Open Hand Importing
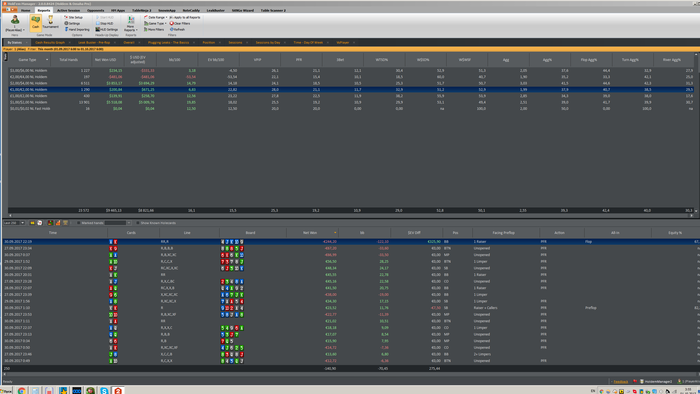This screenshot has height=394, width=700. tap(77, 29)
